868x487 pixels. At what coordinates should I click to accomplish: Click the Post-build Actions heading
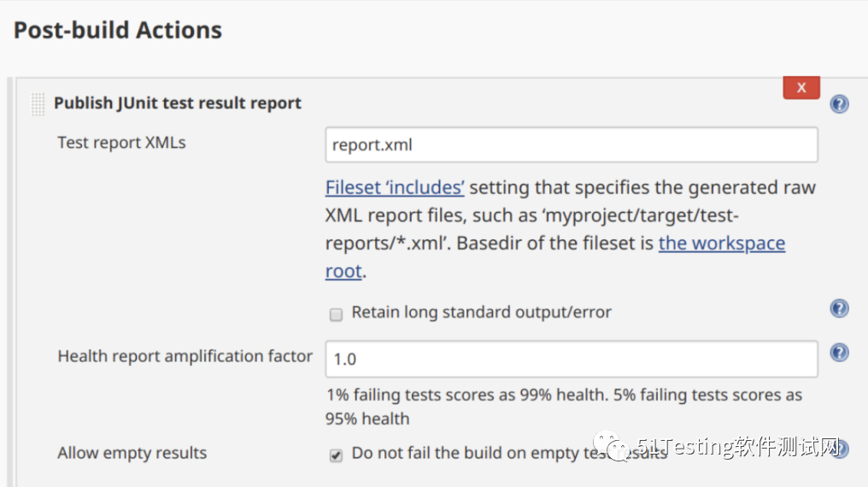pos(118,31)
